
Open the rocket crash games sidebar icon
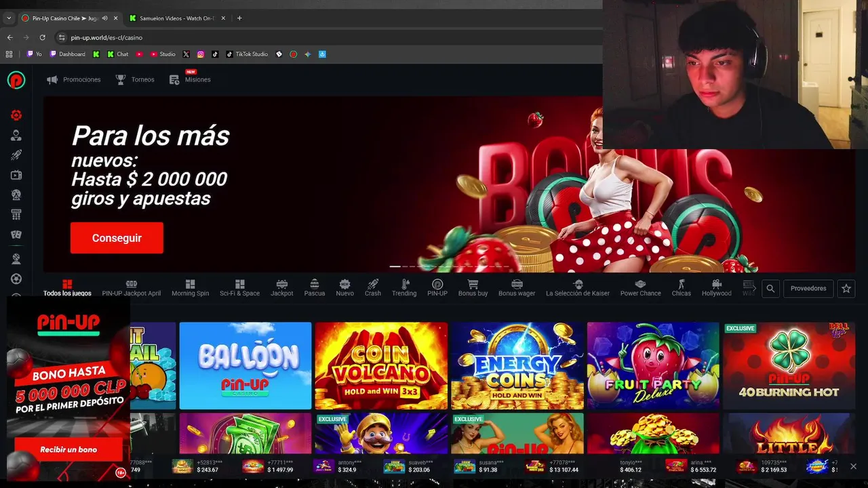point(16,155)
